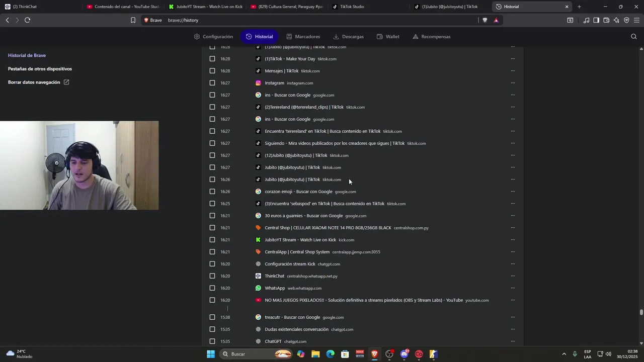Image resolution: width=644 pixels, height=362 pixels.
Task: Select checkbox for Instagram history entry
Action: click(212, 83)
